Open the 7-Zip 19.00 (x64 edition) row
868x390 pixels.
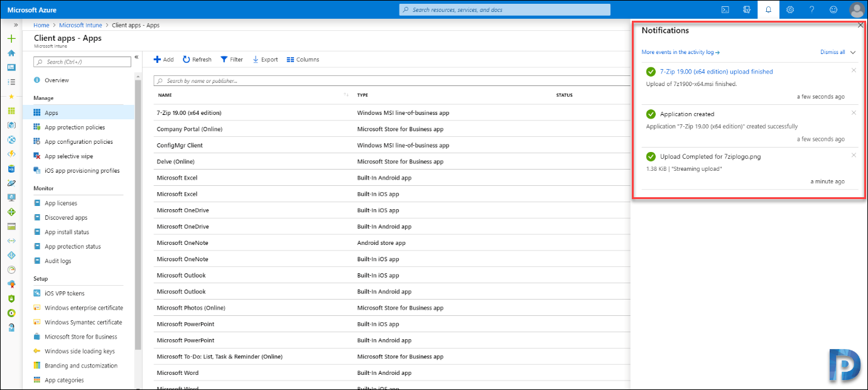[x=393, y=113]
